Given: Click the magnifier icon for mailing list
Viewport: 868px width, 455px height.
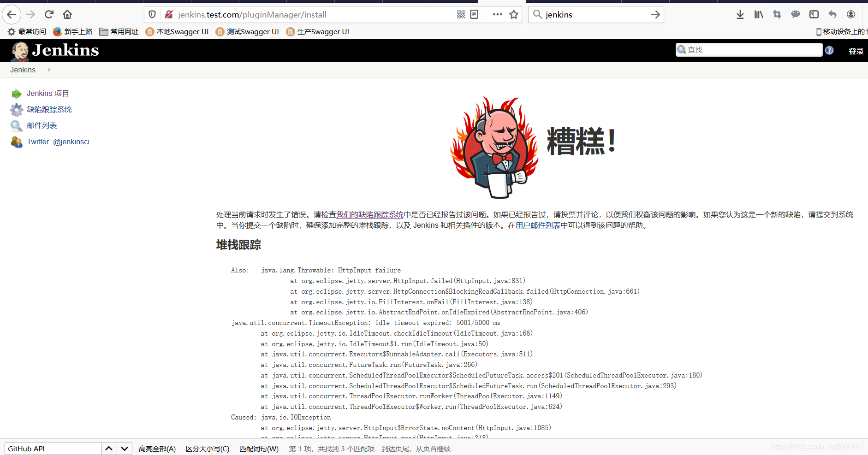Looking at the screenshot, I should [x=17, y=126].
